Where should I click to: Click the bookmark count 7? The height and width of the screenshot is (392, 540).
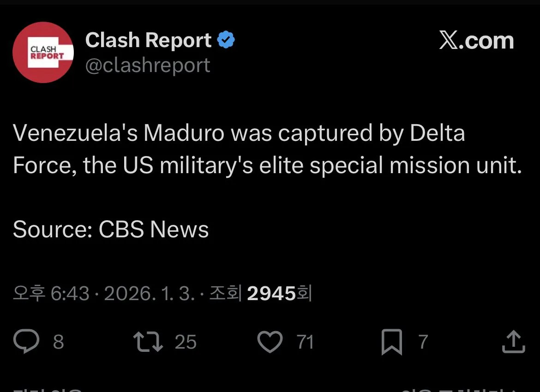423,342
